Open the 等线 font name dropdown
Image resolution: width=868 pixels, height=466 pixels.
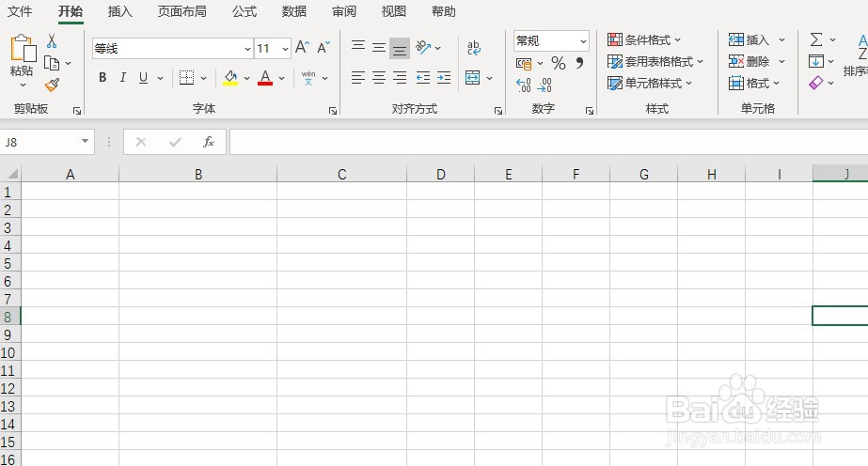247,49
